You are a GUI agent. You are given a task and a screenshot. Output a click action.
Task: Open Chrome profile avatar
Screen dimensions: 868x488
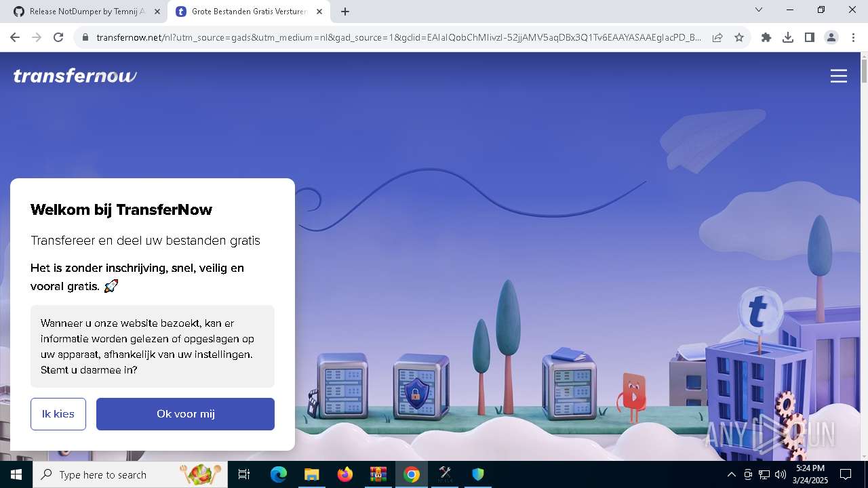831,38
